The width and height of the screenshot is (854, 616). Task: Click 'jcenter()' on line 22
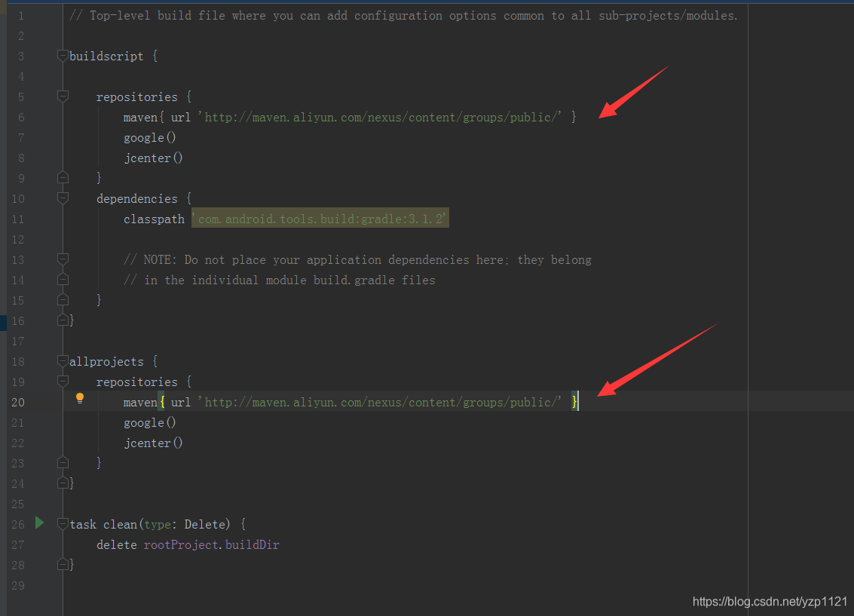153,443
